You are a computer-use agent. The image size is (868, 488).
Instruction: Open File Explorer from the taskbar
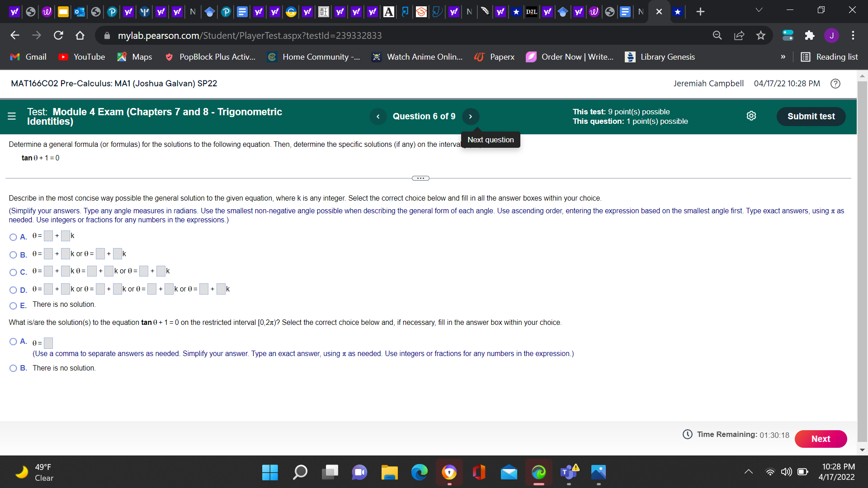(389, 472)
